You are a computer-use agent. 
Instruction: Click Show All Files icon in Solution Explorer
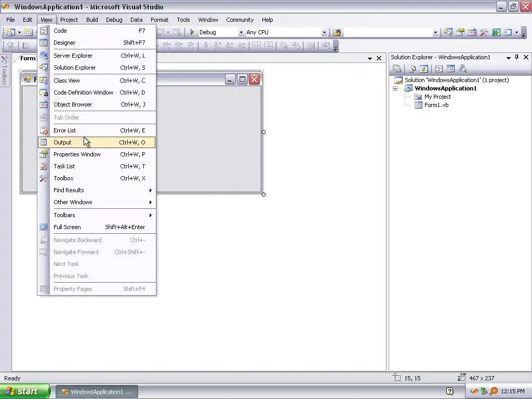pos(411,69)
